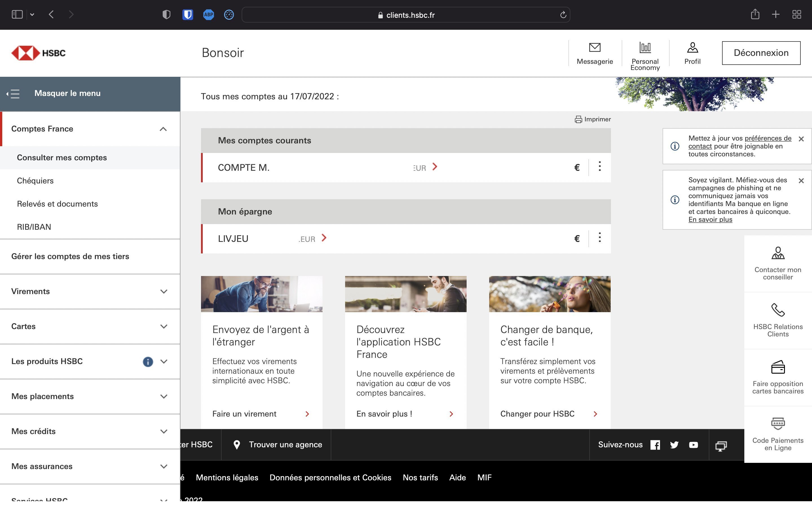Reload the page in Safari
Viewport: 812px width, 508px height.
point(563,15)
